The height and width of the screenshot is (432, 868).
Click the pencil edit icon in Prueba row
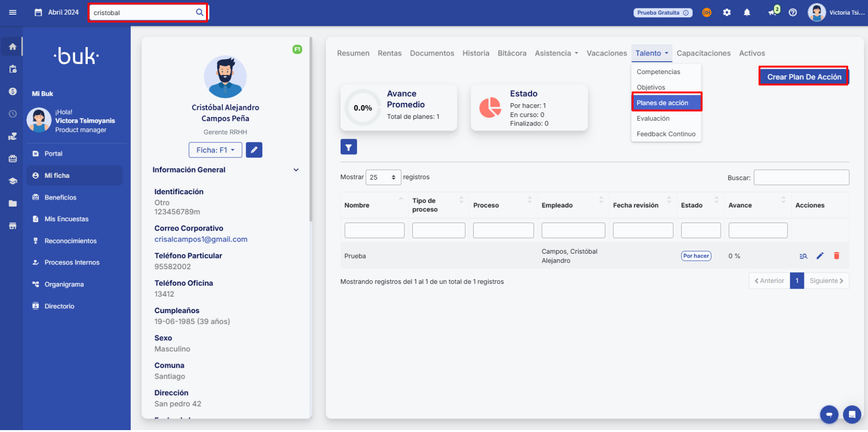820,256
